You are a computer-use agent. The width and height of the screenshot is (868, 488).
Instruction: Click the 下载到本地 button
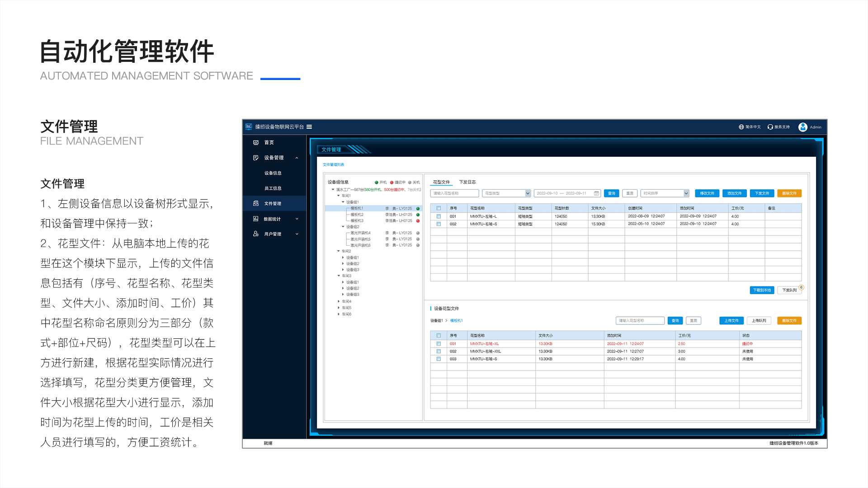tap(762, 290)
